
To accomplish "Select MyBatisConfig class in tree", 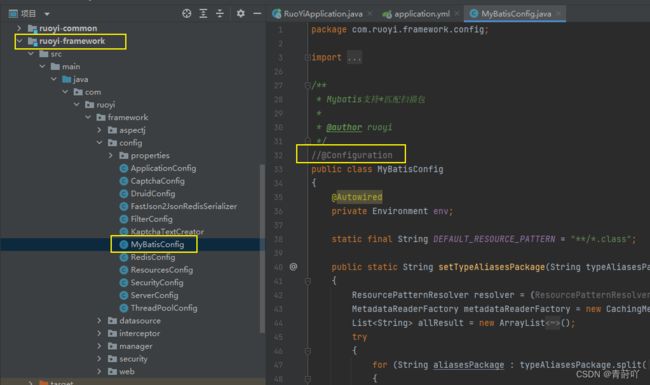I will [157, 245].
